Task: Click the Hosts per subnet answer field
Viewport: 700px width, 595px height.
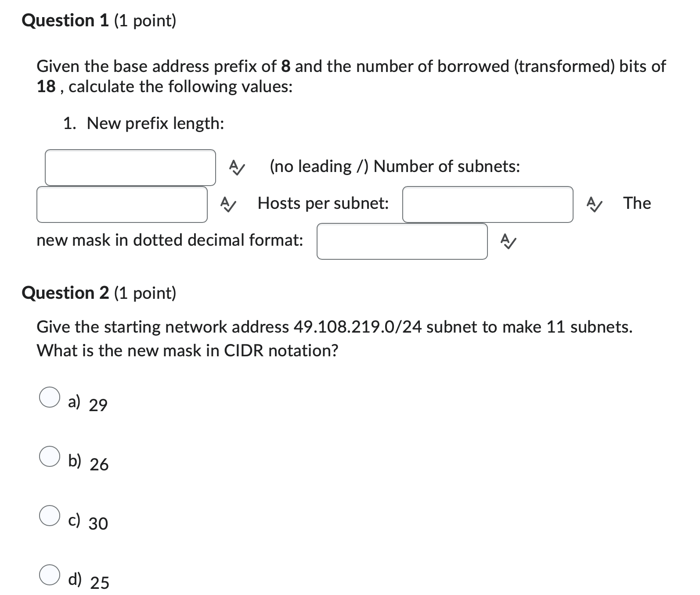Action: coord(487,204)
